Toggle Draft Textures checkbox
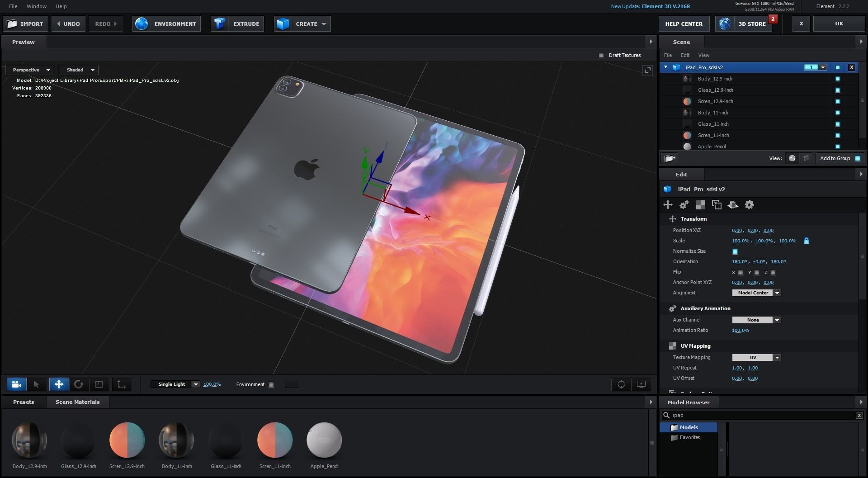Screen dimensions: 868x478 pyautogui.click(x=601, y=55)
